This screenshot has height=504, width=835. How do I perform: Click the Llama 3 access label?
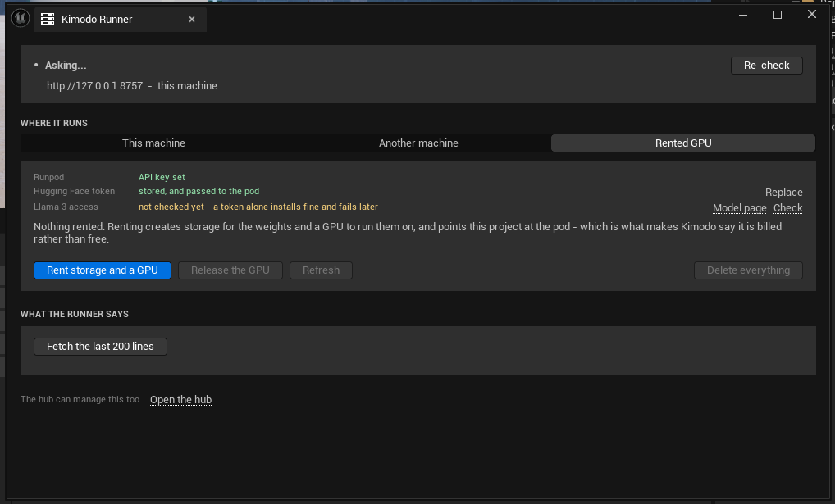pos(66,207)
